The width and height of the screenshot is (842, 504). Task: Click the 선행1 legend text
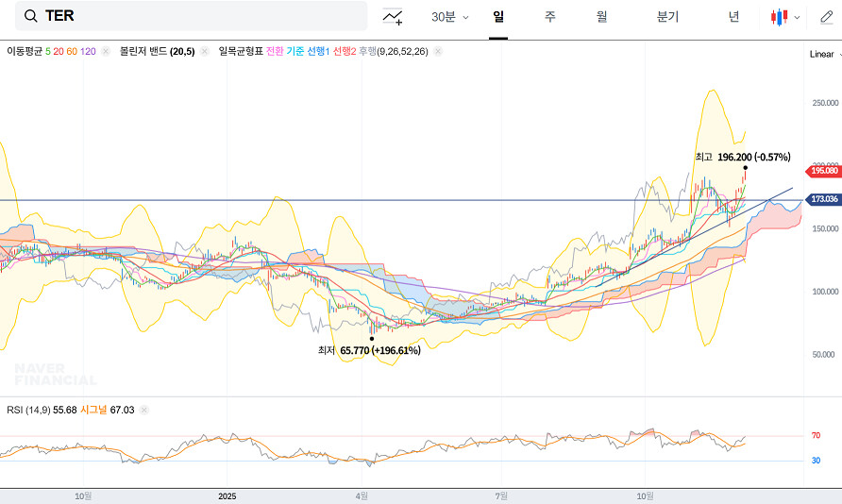tap(318, 52)
